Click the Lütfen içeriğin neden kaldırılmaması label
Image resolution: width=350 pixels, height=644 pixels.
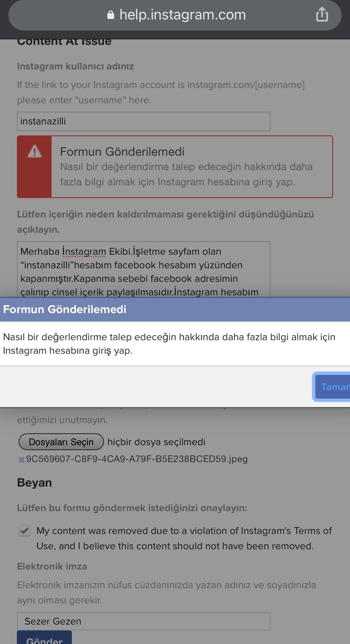click(x=165, y=222)
